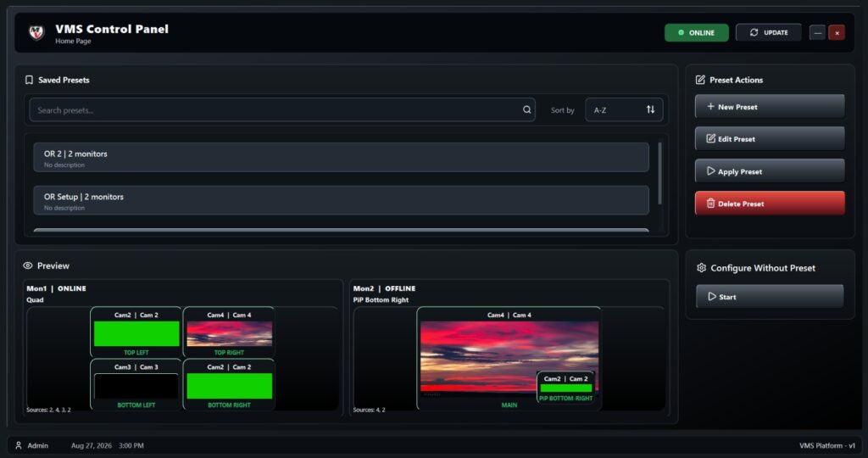Click the Saved Presets bookmark icon
Screen dimensions: 868x458
pyautogui.click(x=30, y=80)
